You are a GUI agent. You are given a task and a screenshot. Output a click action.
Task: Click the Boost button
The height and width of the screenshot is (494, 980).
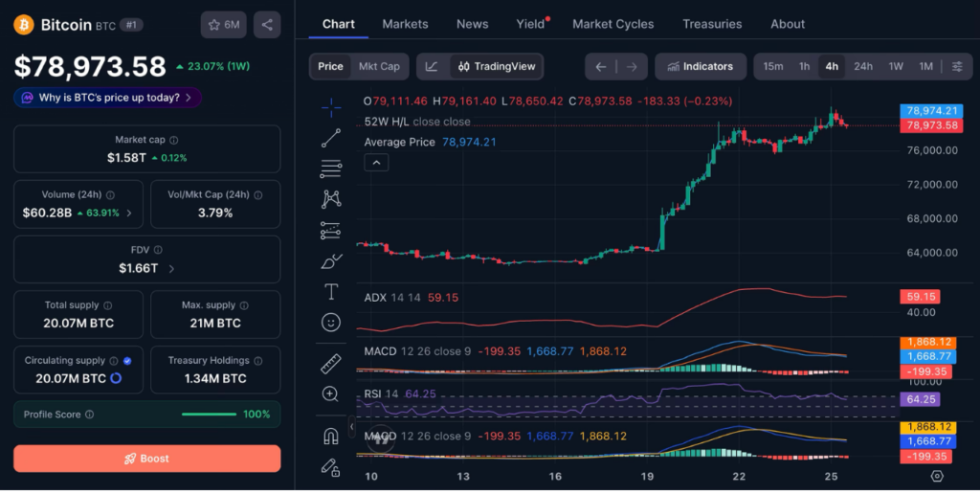pyautogui.click(x=146, y=459)
